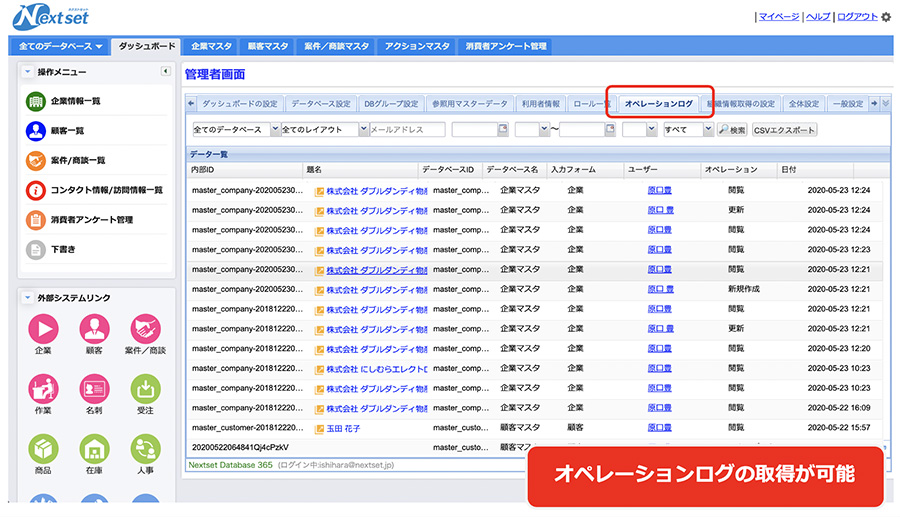The image size is (900, 517).
Task: Open the 商品 green box icon
Action: pyautogui.click(x=43, y=449)
